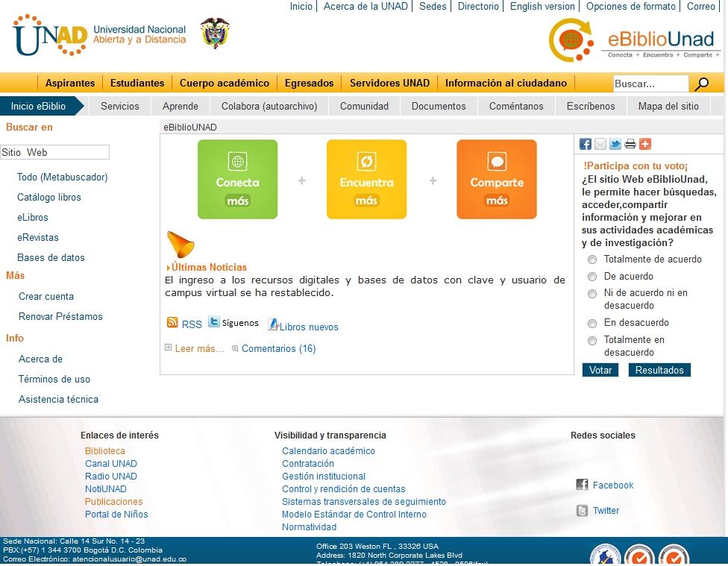Click the Twitter icon in the footer Redes sociales
Screen dimensions: 728x566
click(583, 510)
